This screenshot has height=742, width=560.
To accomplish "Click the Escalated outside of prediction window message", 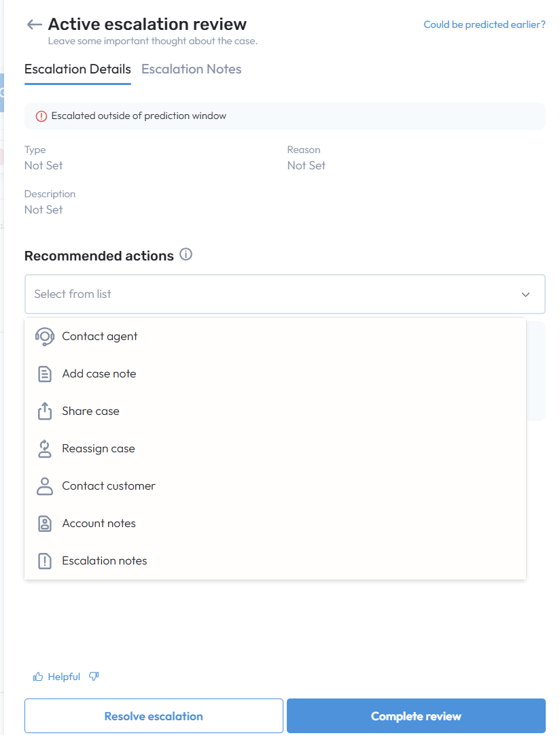I will click(x=139, y=116).
